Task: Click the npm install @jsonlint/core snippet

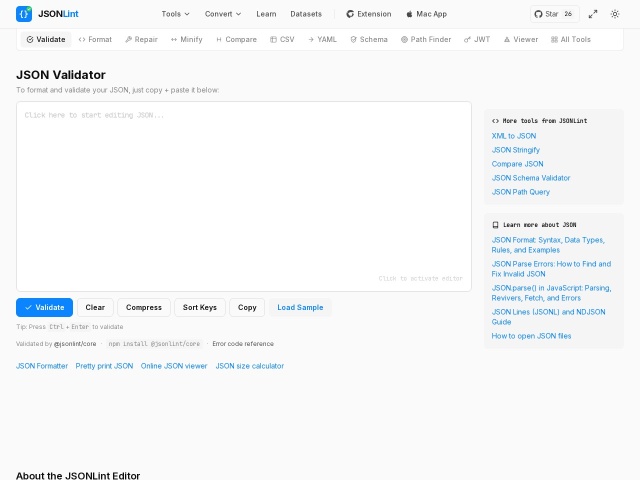Action: click(154, 344)
